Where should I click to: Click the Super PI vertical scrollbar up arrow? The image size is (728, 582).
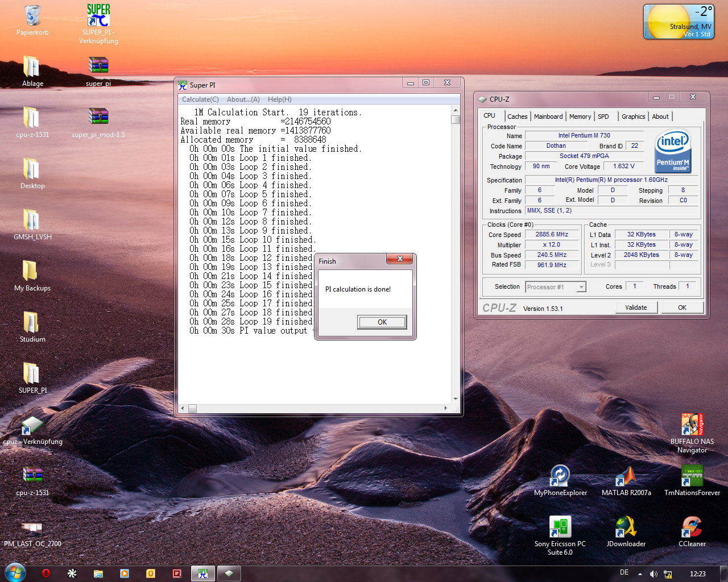coord(456,110)
